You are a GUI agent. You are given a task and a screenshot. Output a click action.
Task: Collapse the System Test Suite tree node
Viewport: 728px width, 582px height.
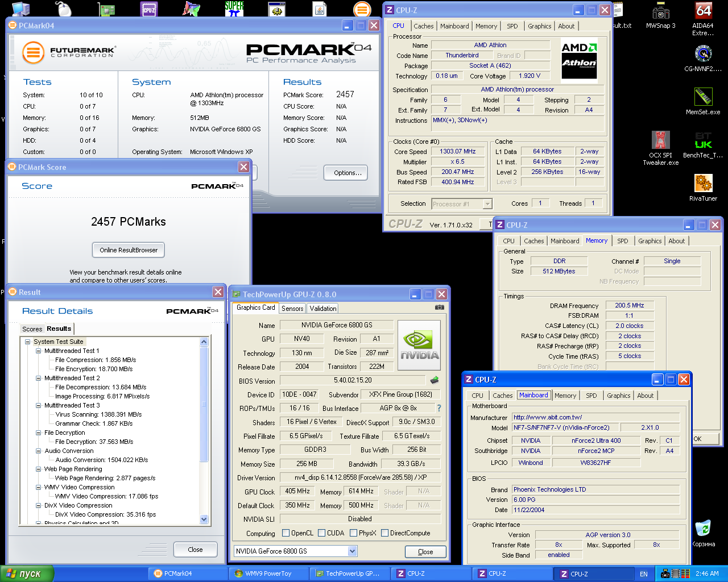click(x=27, y=342)
